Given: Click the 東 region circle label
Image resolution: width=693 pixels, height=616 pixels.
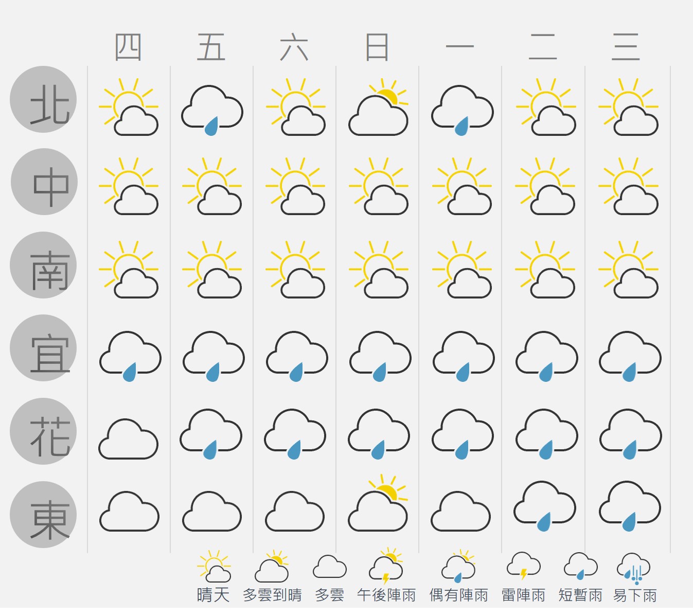Looking at the screenshot, I should [x=43, y=515].
